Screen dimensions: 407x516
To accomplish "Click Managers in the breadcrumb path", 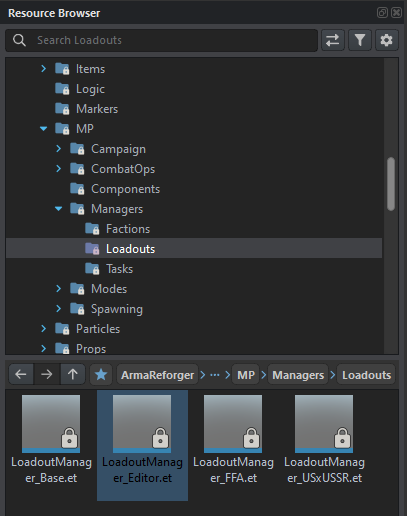I will tap(298, 375).
